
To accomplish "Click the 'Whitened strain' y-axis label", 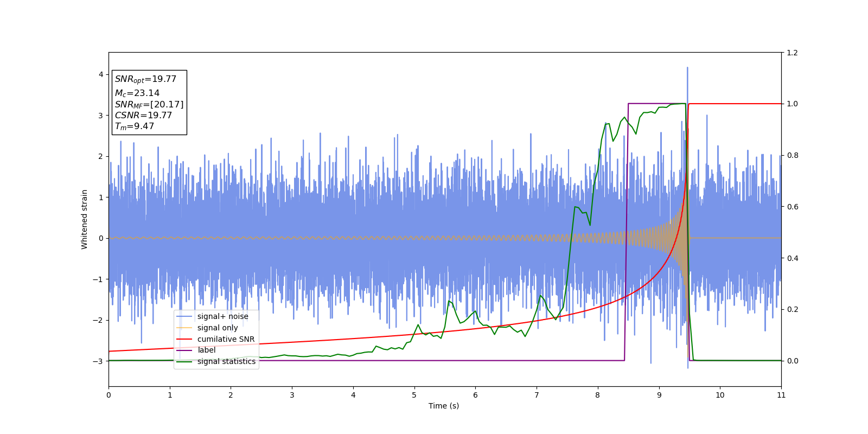I will coord(84,219).
